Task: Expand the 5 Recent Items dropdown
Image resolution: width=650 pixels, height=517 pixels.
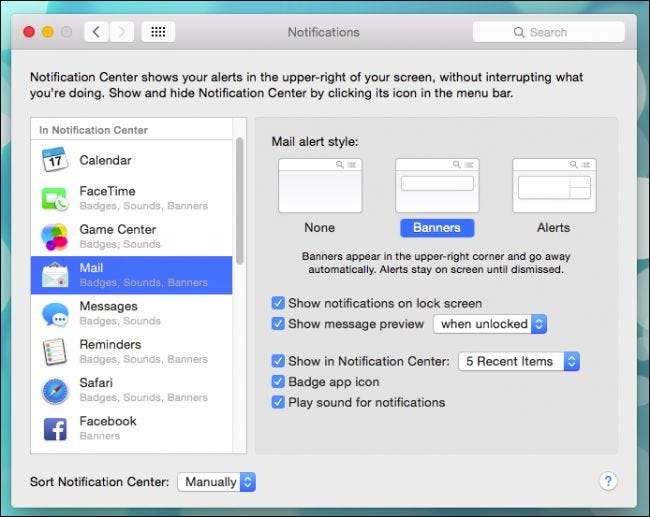Action: point(518,361)
